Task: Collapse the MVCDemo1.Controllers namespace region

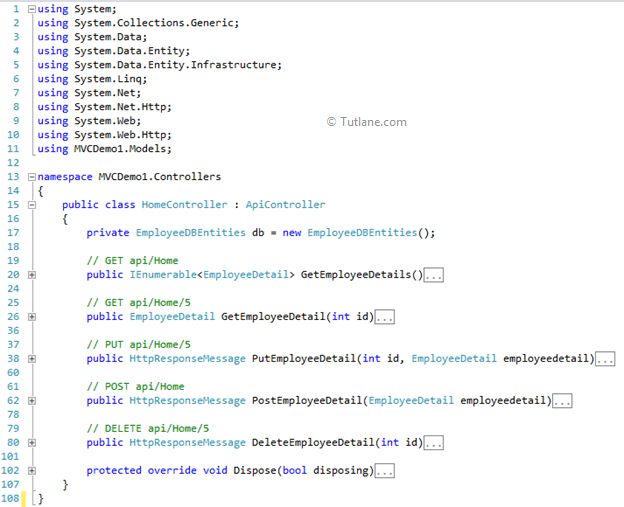Action: (32, 177)
